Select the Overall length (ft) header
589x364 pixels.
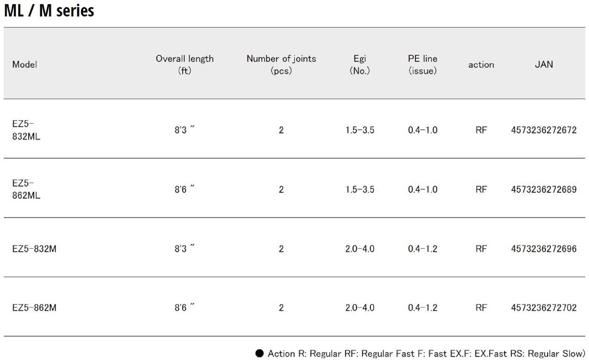click(x=185, y=64)
